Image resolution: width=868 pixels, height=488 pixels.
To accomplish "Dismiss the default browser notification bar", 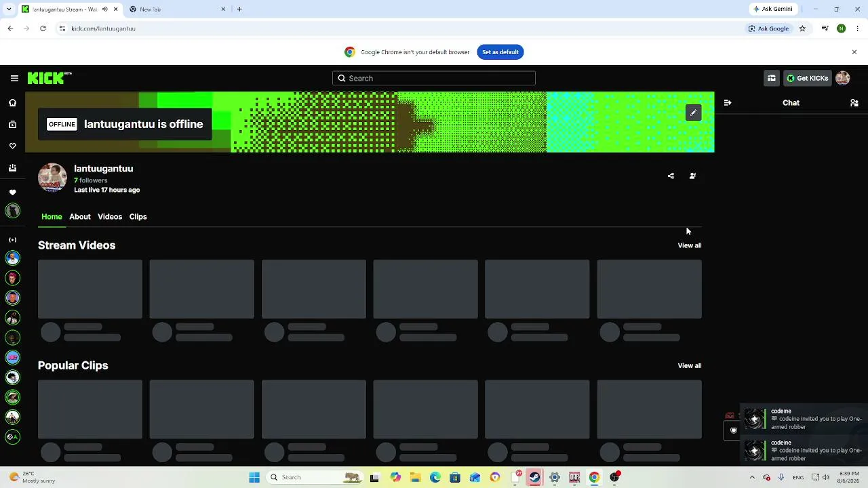I will click(854, 52).
